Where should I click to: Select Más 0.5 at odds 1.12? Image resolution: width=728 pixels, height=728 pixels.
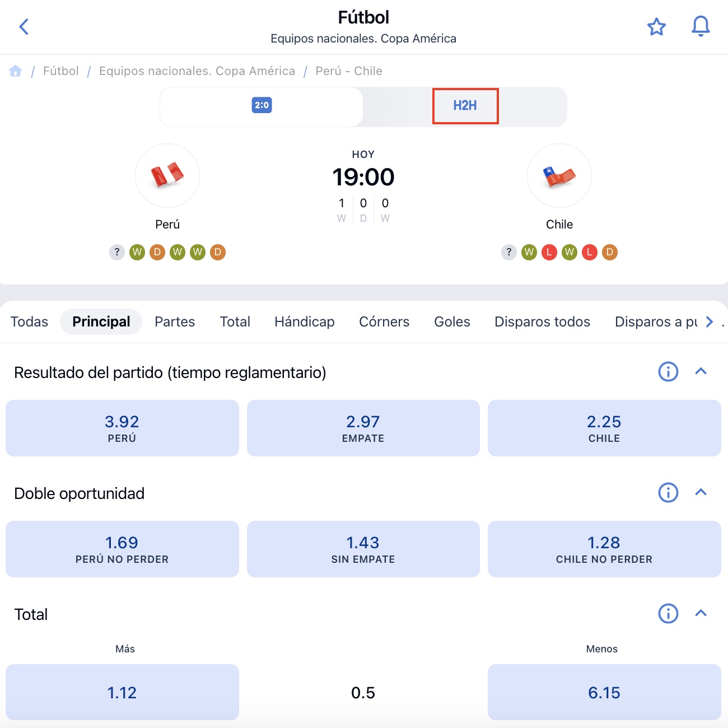[122, 692]
